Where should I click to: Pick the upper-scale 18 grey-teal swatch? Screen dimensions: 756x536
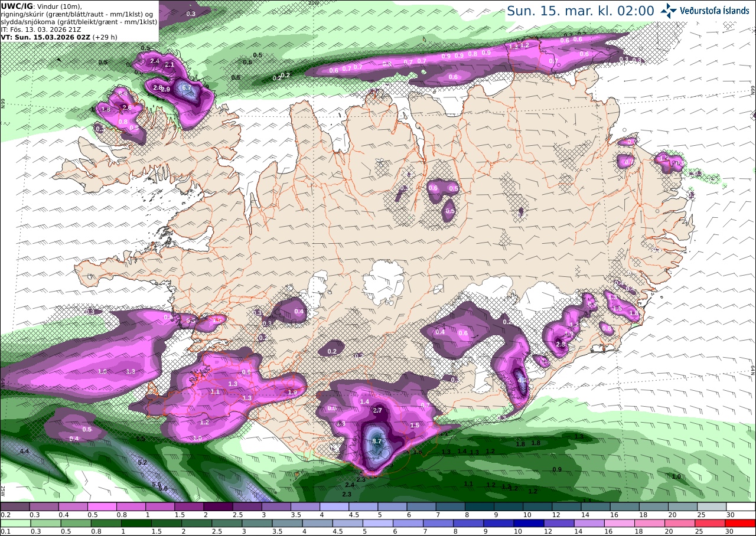[x=654, y=506]
